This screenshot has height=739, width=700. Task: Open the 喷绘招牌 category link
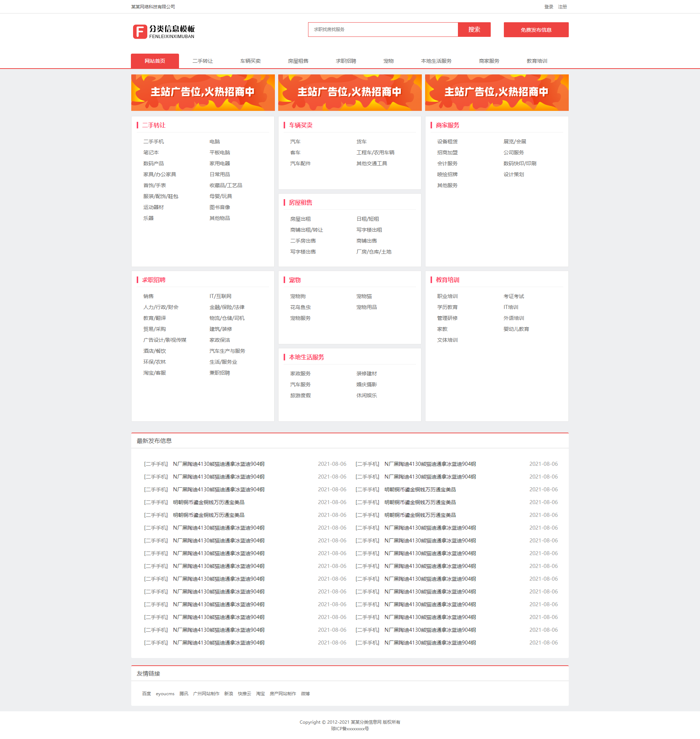(x=447, y=174)
